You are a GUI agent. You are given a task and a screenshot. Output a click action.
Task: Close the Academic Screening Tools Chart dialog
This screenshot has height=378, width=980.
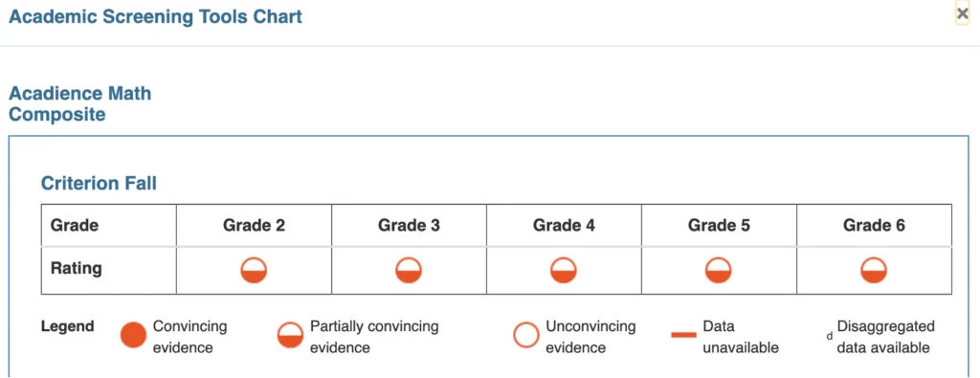click(x=963, y=13)
